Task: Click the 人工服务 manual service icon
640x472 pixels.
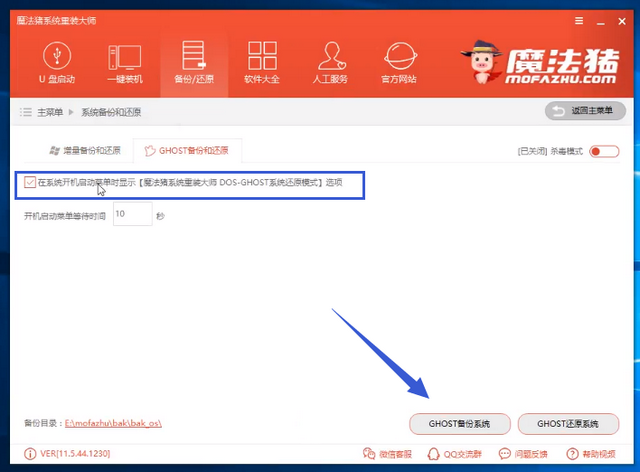Action: [x=331, y=62]
